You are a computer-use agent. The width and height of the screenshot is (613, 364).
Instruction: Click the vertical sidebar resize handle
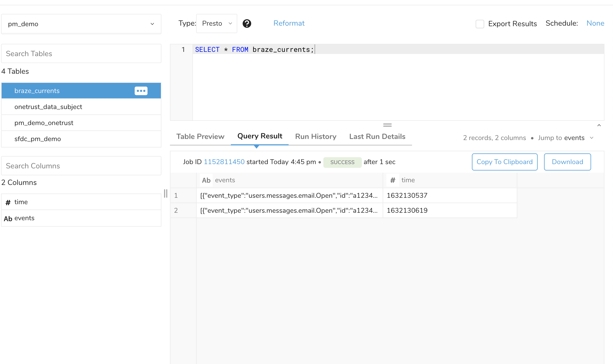tap(166, 193)
